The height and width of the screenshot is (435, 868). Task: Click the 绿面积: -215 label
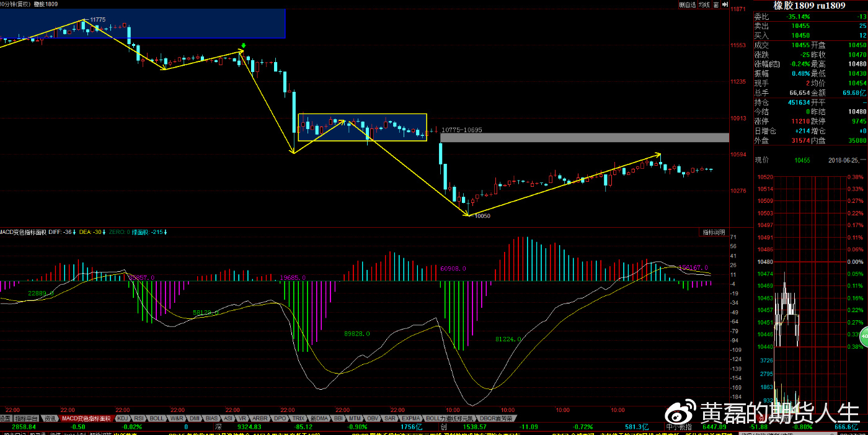click(x=149, y=231)
